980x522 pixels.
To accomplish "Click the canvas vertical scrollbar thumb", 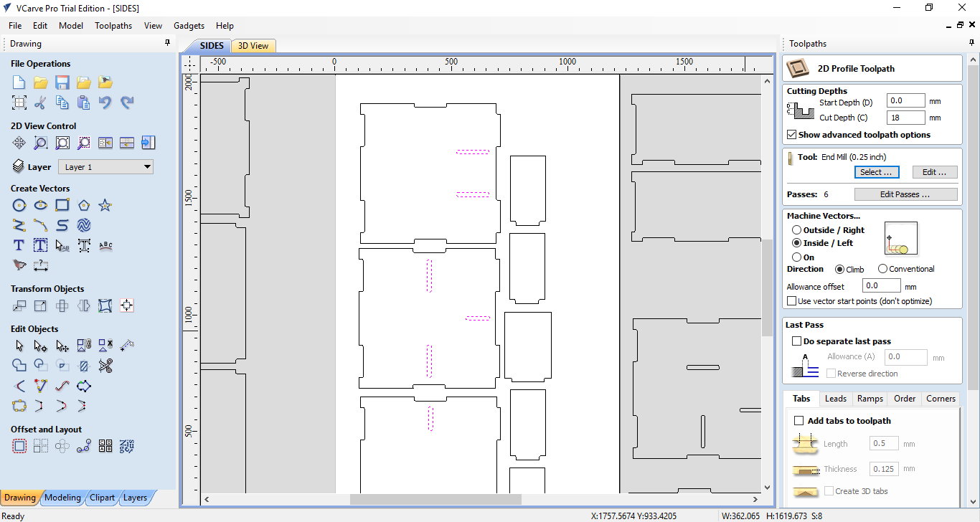I will 767,288.
